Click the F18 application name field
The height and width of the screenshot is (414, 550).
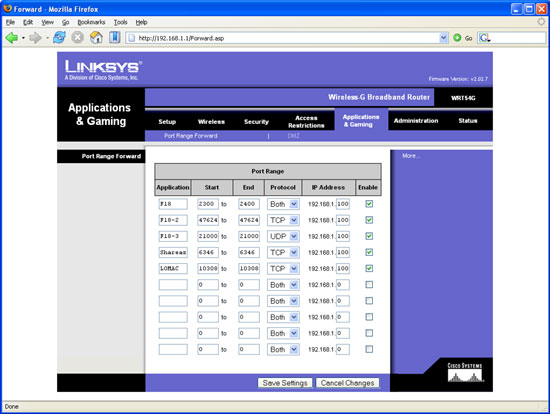(x=173, y=204)
